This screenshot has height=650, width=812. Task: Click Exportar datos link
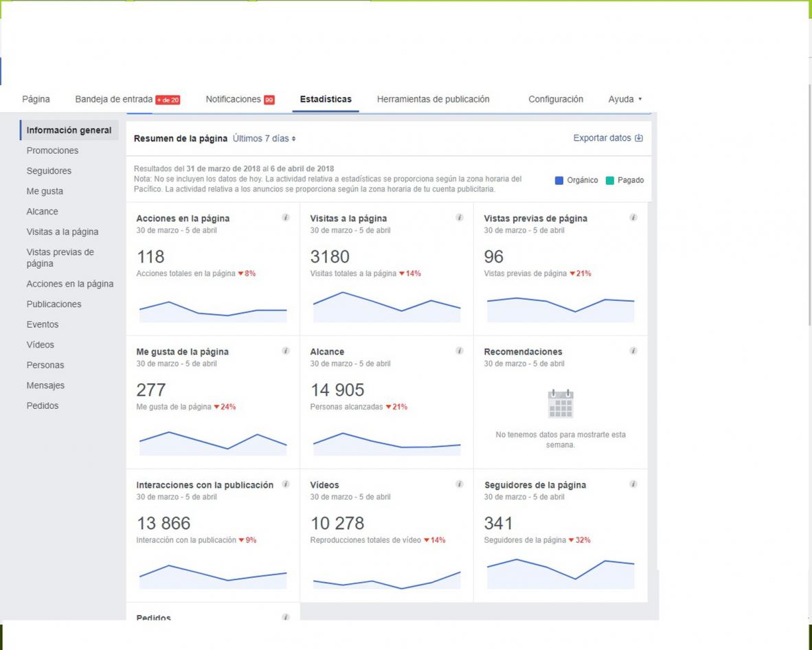coord(608,138)
